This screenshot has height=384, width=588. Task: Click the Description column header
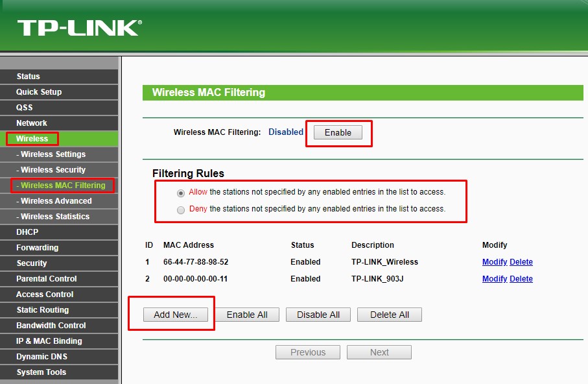coord(373,245)
